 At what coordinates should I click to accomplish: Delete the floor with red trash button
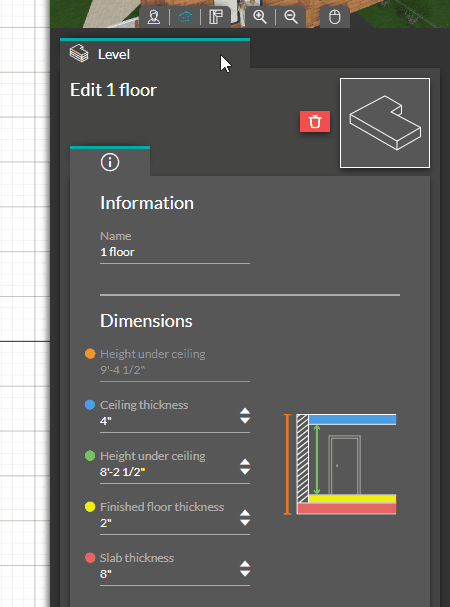click(315, 122)
